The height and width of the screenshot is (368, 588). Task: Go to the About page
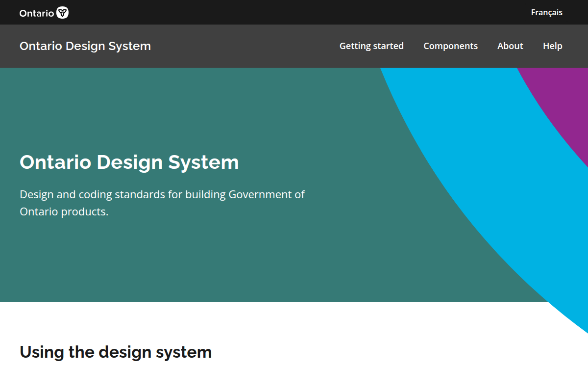(510, 46)
